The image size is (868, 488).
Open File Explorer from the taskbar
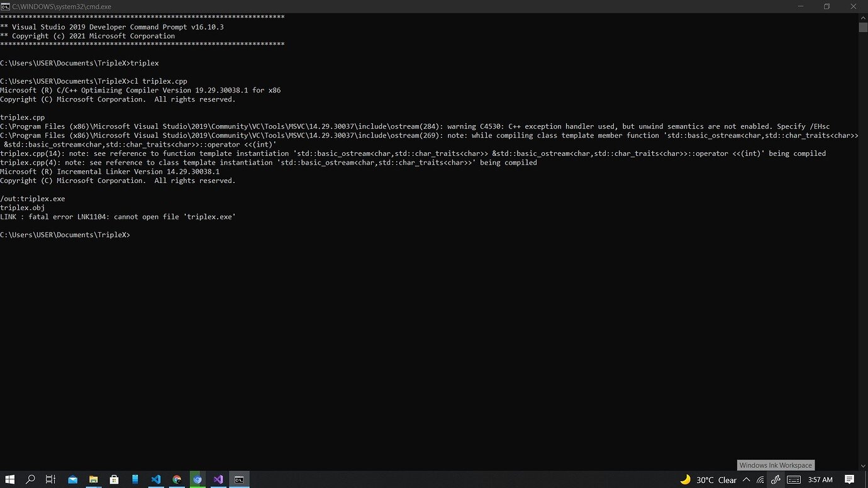tap(93, 479)
